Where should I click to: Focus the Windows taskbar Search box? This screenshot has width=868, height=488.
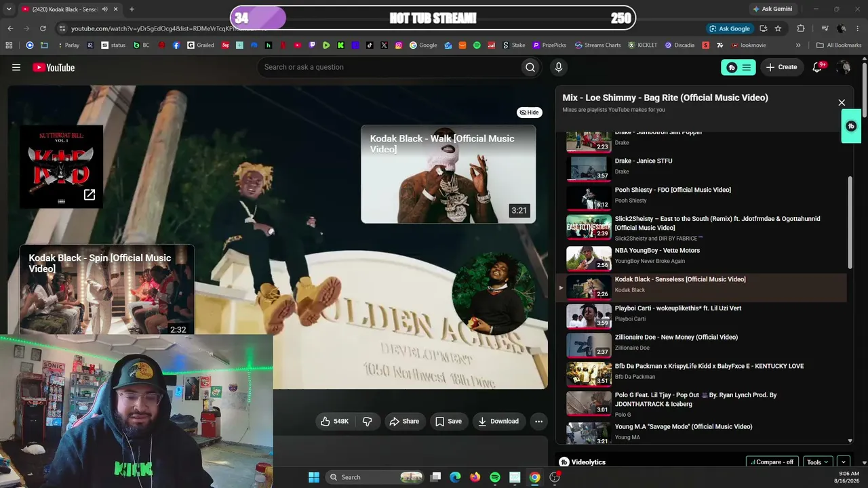click(374, 477)
